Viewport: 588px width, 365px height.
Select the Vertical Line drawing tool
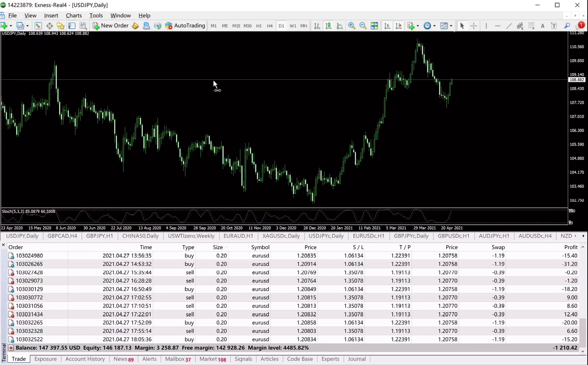486,26
